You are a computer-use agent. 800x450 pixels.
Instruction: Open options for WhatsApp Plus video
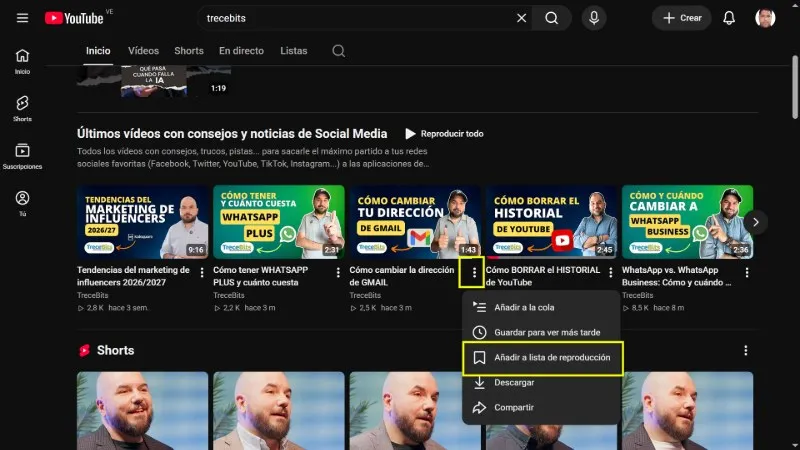(338, 273)
